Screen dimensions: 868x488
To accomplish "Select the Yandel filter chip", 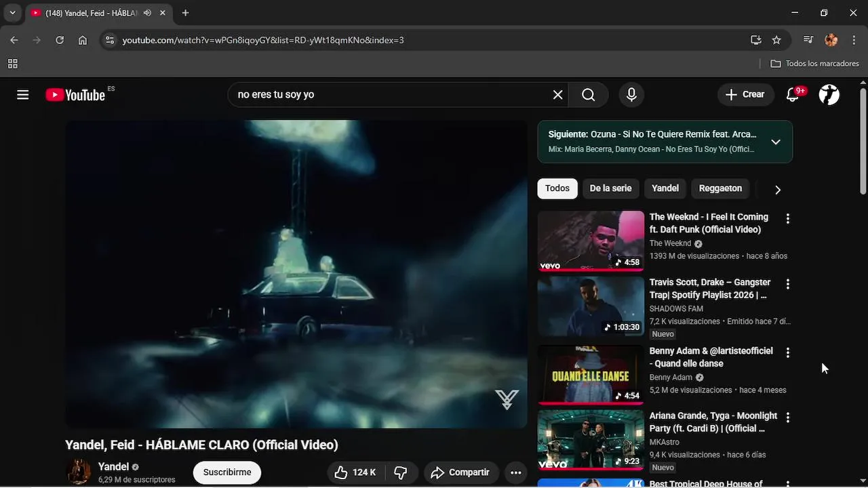I will (665, 188).
